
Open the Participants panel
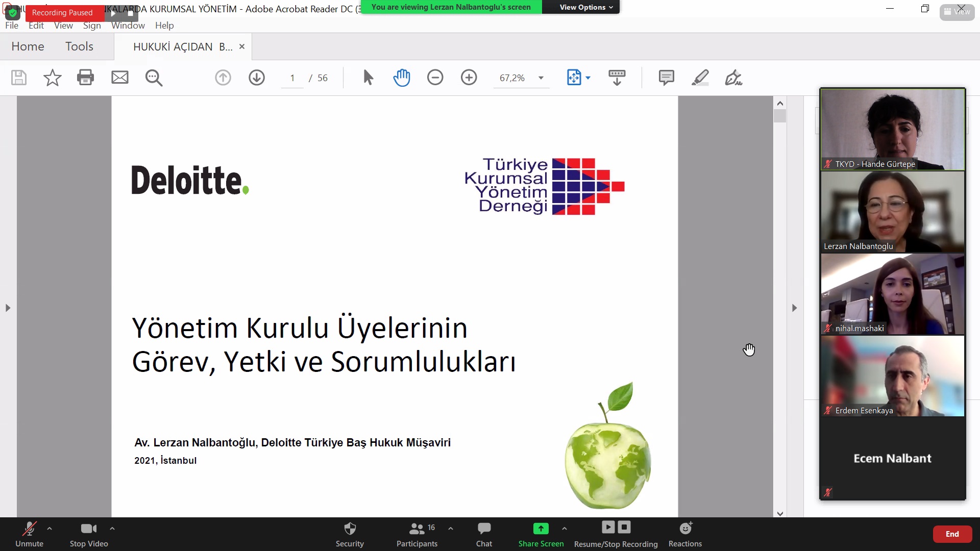tap(417, 534)
